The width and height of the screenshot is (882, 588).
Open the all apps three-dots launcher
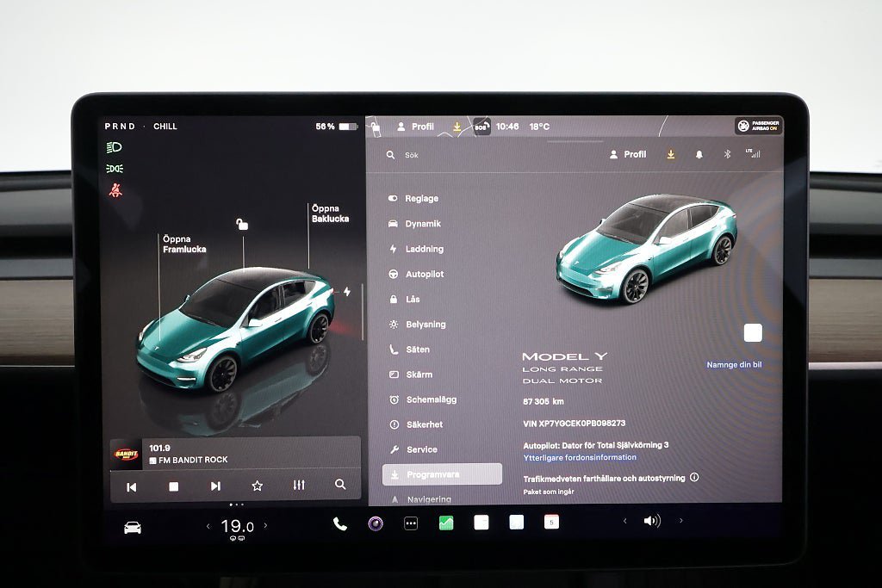tap(411, 523)
